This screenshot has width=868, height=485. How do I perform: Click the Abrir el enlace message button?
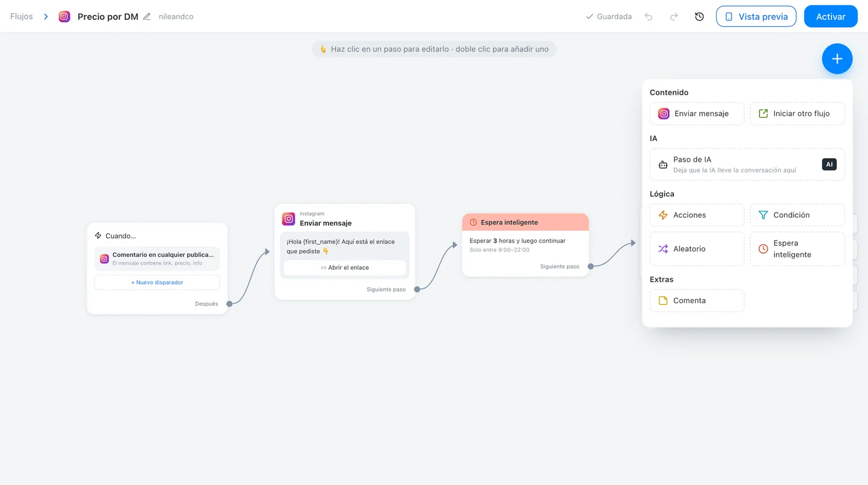click(x=345, y=267)
